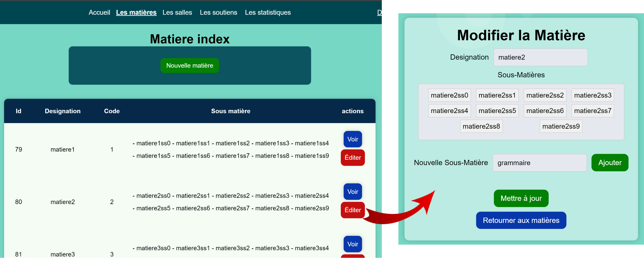Select the matiere2ss0 sous-matière field
The image size is (644, 258).
(x=449, y=95)
